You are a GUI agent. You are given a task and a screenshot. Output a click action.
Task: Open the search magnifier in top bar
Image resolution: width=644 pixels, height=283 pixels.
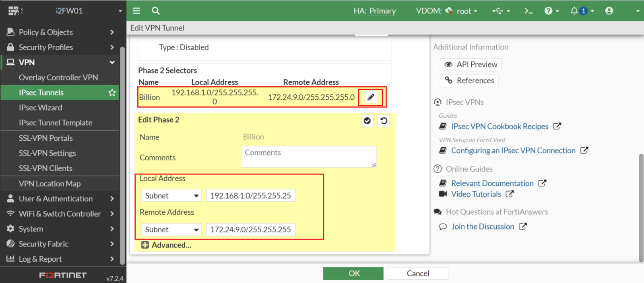[x=156, y=11]
